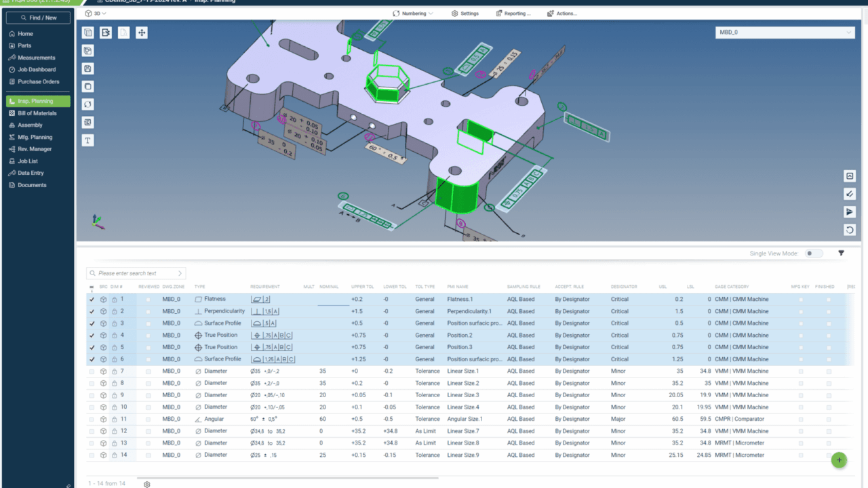Viewport: 868px width, 488px height.
Task: Click the save (floppy disk) viewer icon
Action: tap(88, 68)
